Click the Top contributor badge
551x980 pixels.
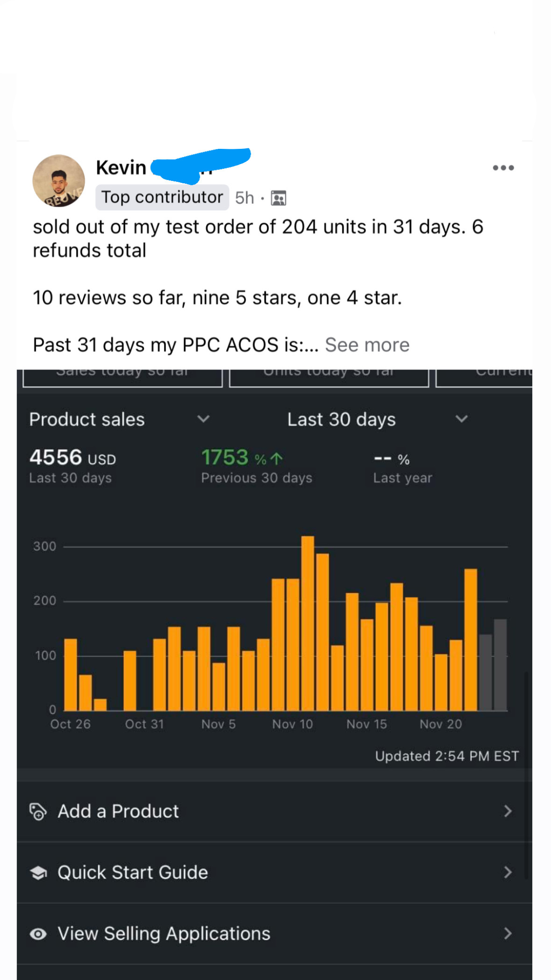pos(161,197)
